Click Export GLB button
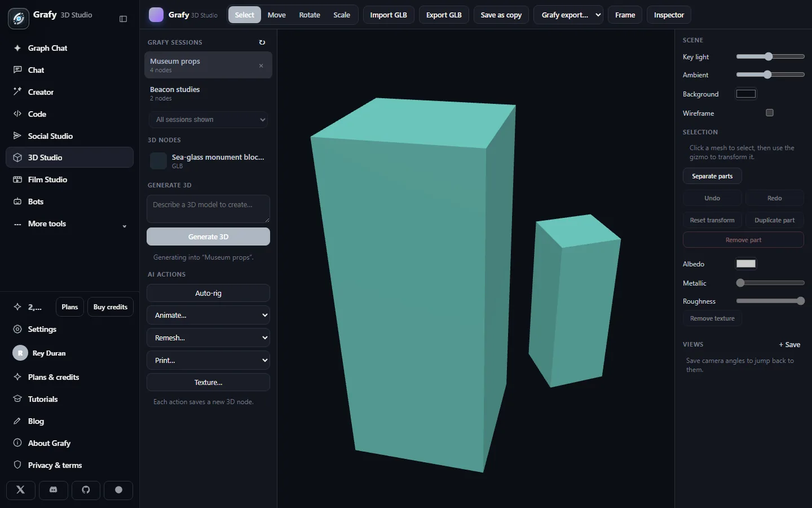 pyautogui.click(x=444, y=15)
